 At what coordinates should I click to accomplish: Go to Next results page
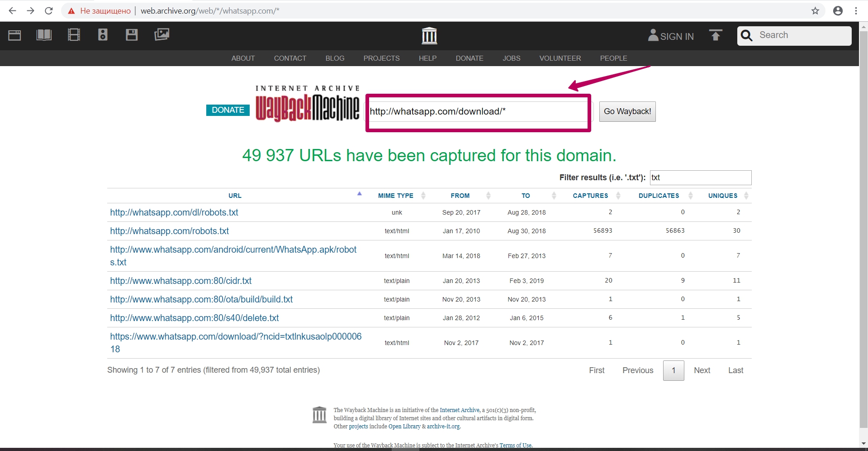coord(702,370)
